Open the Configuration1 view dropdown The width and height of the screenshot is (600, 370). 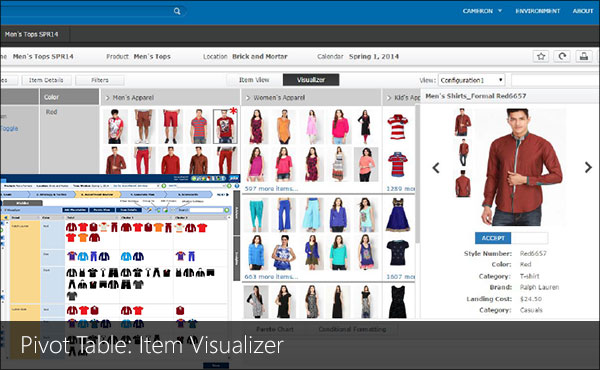[x=471, y=80]
